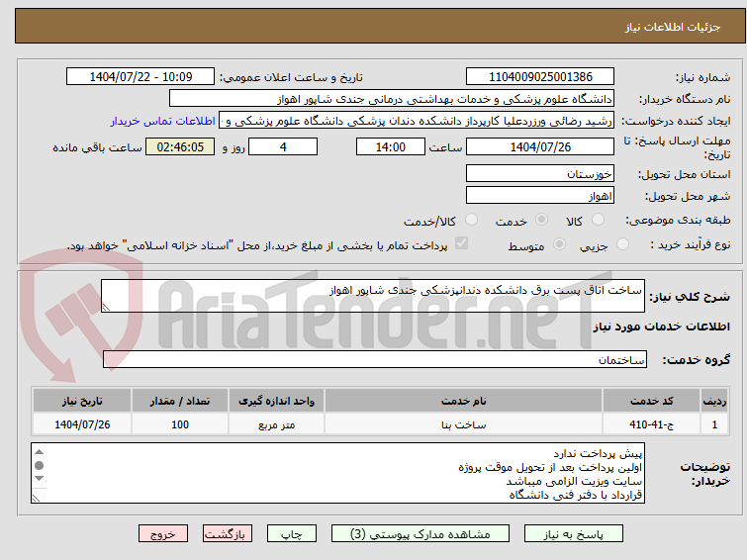Open اطلاعات تماس خریدار link
This screenshot has height=560, width=747.
tap(163, 121)
